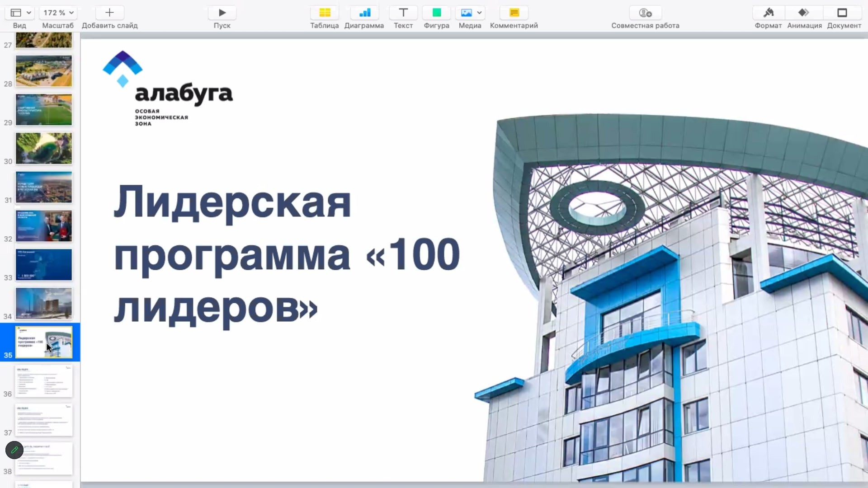The height and width of the screenshot is (488, 868).
Task: Toggle the Анимация panel
Action: [x=804, y=13]
